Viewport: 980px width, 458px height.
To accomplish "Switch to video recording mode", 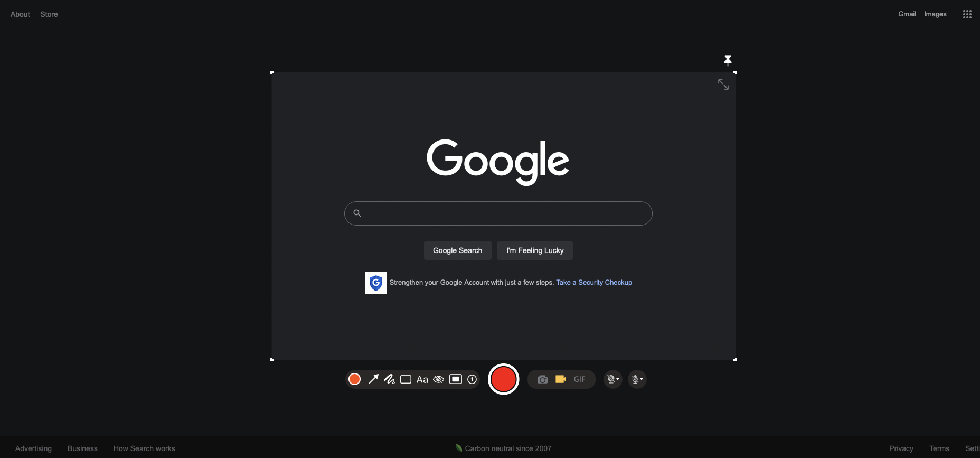I will (561, 379).
